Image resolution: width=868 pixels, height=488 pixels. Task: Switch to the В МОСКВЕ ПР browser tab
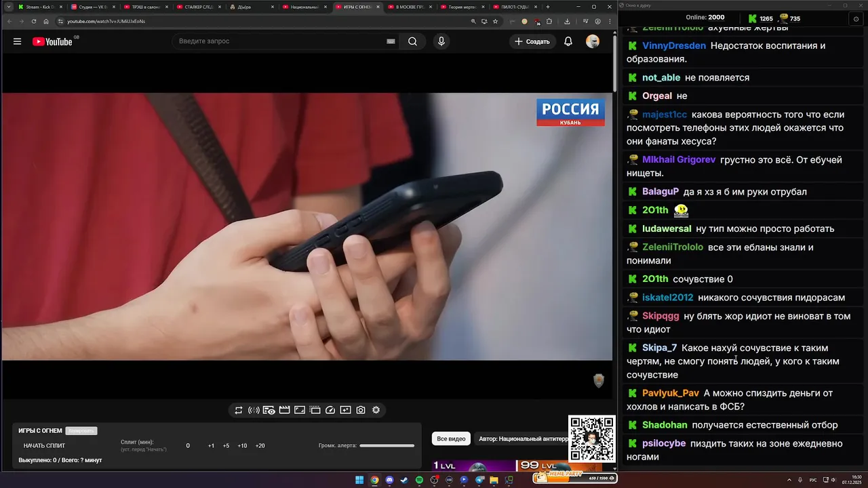409,7
